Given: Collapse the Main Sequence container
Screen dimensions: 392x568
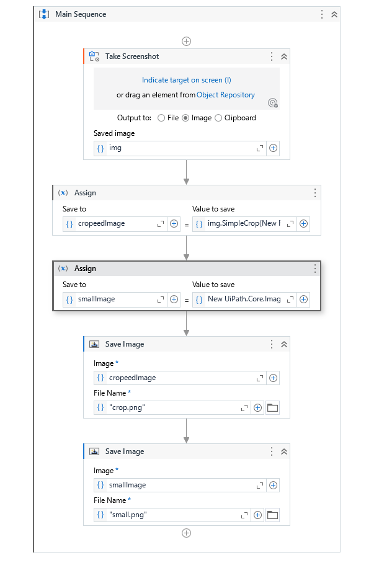Looking at the screenshot, I should pyautogui.click(x=334, y=14).
